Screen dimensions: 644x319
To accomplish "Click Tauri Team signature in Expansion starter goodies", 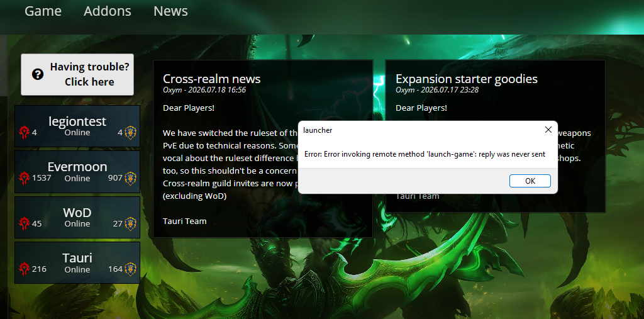I will pyautogui.click(x=418, y=196).
